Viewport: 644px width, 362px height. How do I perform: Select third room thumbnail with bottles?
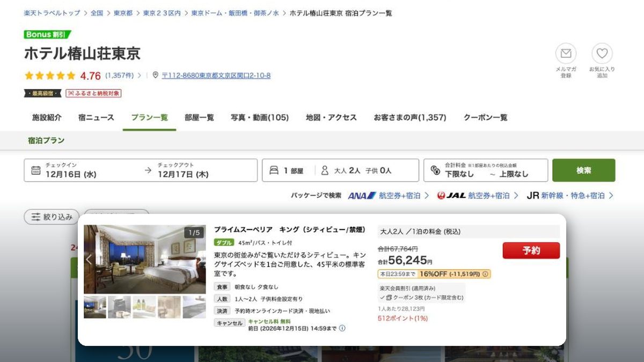tap(144, 307)
